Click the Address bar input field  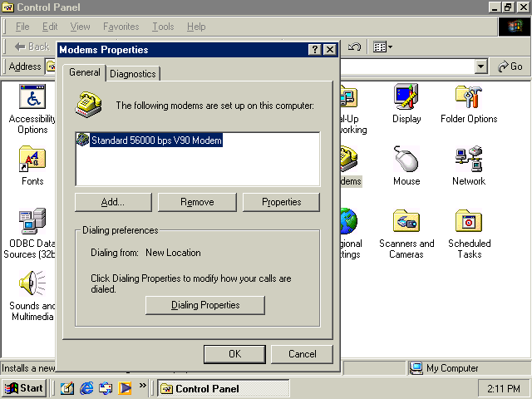[407, 66]
